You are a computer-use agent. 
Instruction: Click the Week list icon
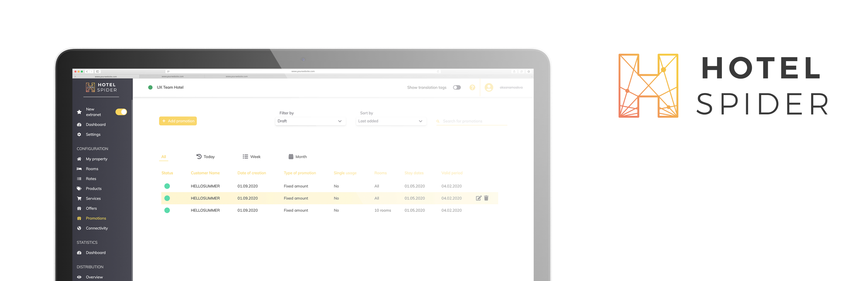click(245, 157)
